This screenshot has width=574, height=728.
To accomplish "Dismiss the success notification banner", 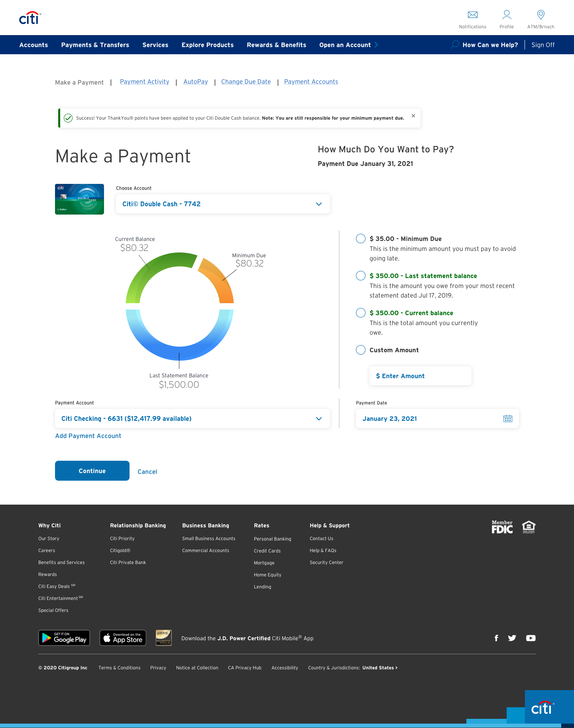I will click(x=413, y=116).
